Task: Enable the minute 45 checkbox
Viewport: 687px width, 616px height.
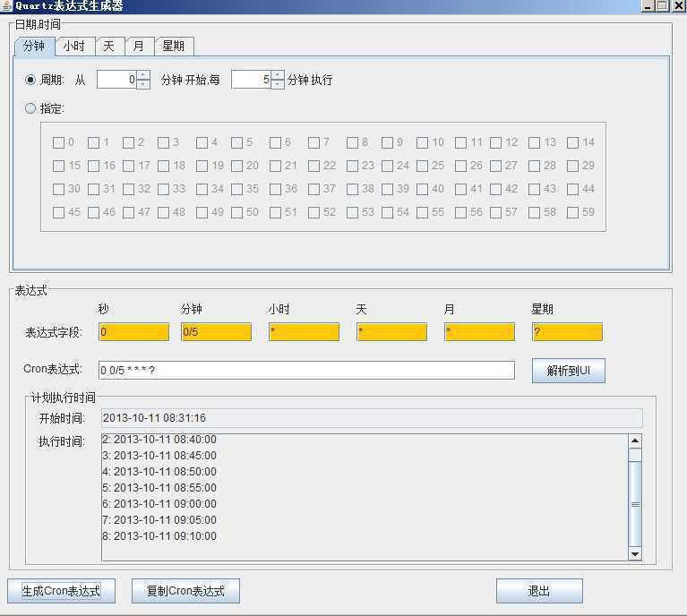Action: 58,212
